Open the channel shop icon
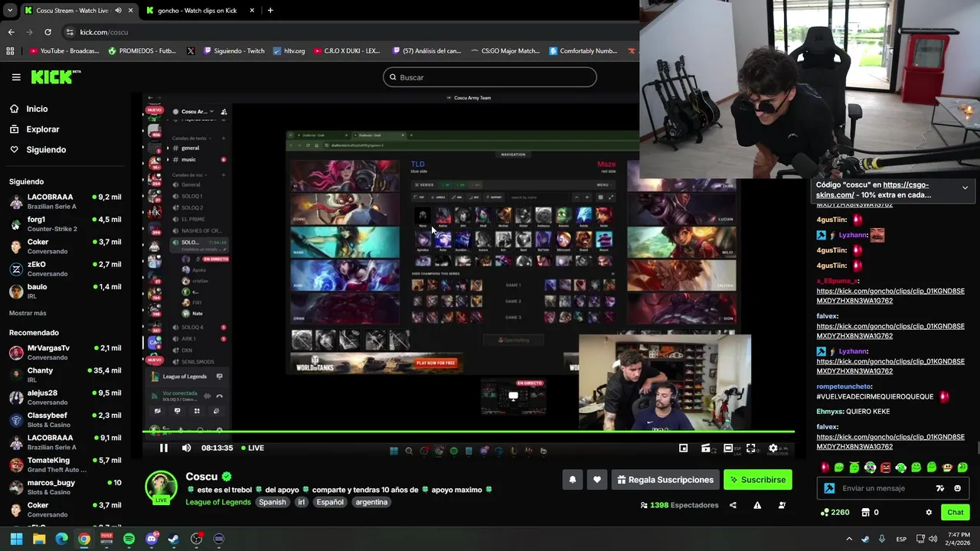Screen dimensions: 980x551 [x=866, y=512]
